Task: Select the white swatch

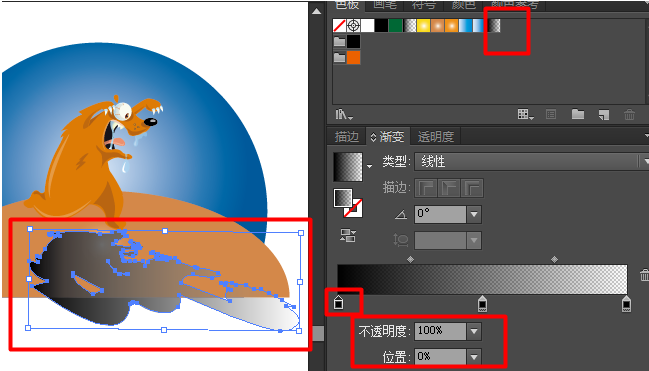Action: (367, 26)
